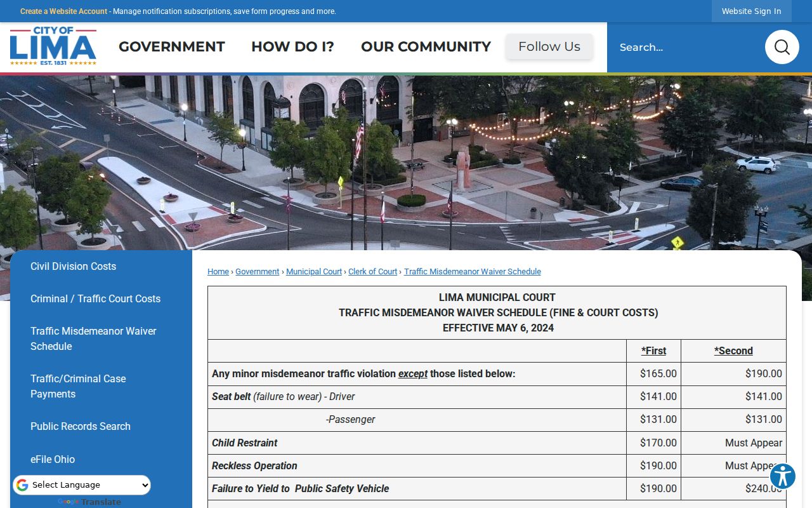
Task: Click the LIMA MUNICIPAL COURT table heading
Action: (497, 297)
